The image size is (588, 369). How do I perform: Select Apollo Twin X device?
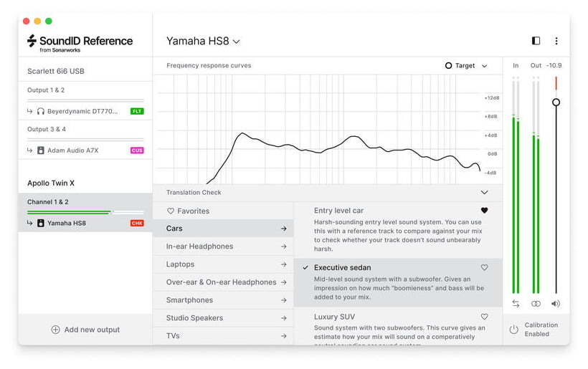[51, 183]
